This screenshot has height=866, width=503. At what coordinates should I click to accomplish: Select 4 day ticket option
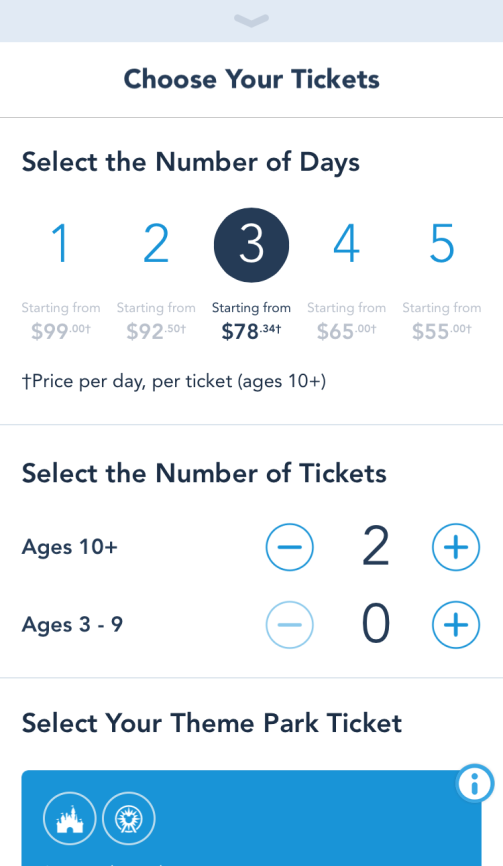[346, 244]
